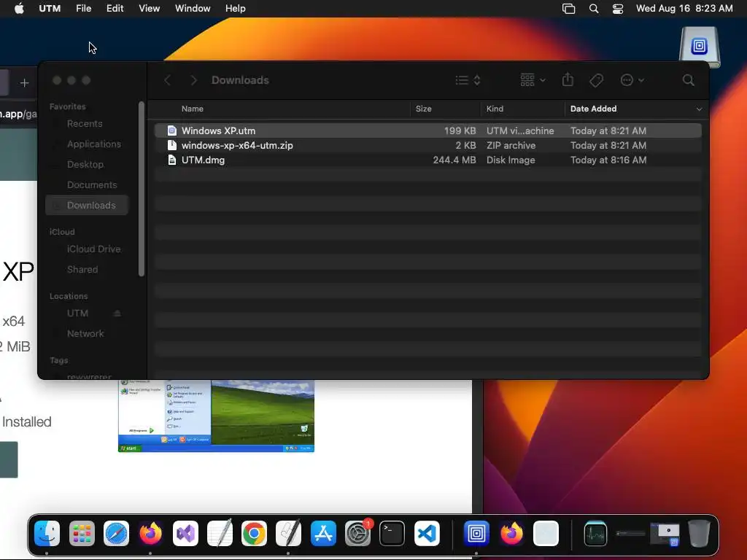Eject the UTM volume in sidebar

click(117, 314)
